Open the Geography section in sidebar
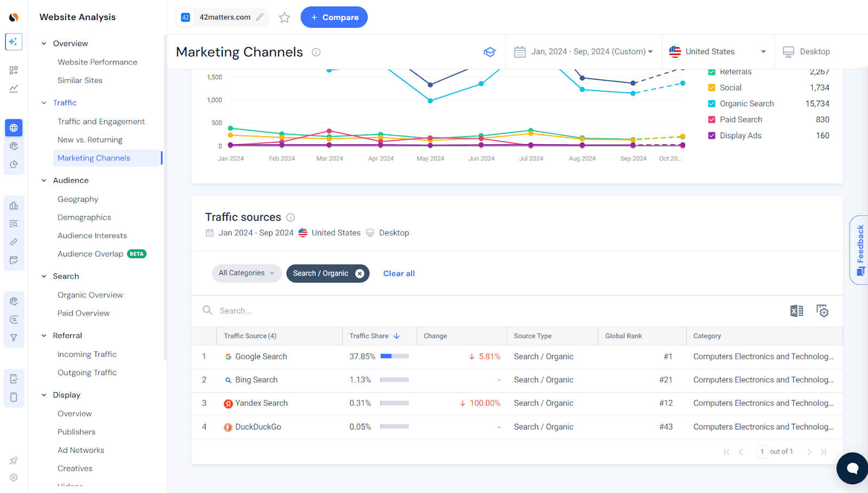 [x=78, y=199]
